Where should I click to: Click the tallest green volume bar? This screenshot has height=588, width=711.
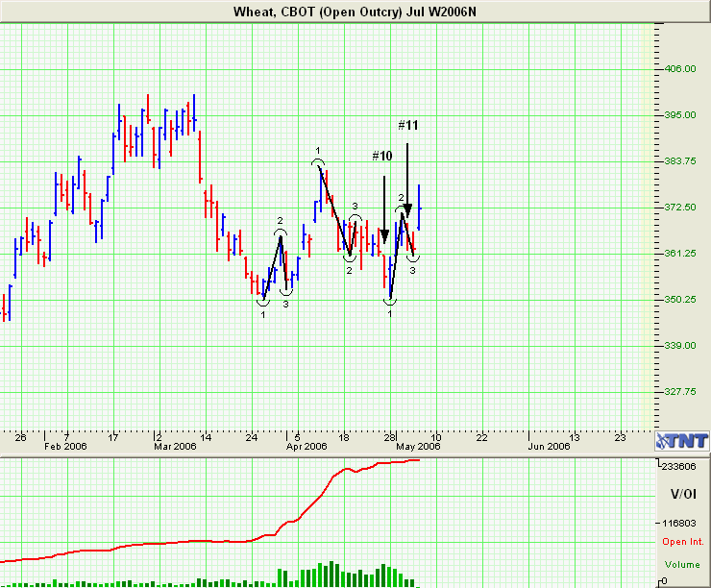331,575
